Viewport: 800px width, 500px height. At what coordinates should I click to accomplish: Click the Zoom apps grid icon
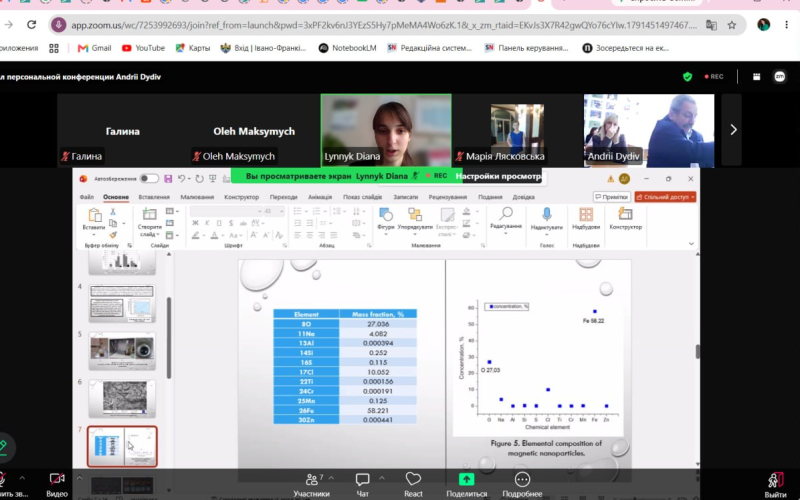click(x=757, y=77)
